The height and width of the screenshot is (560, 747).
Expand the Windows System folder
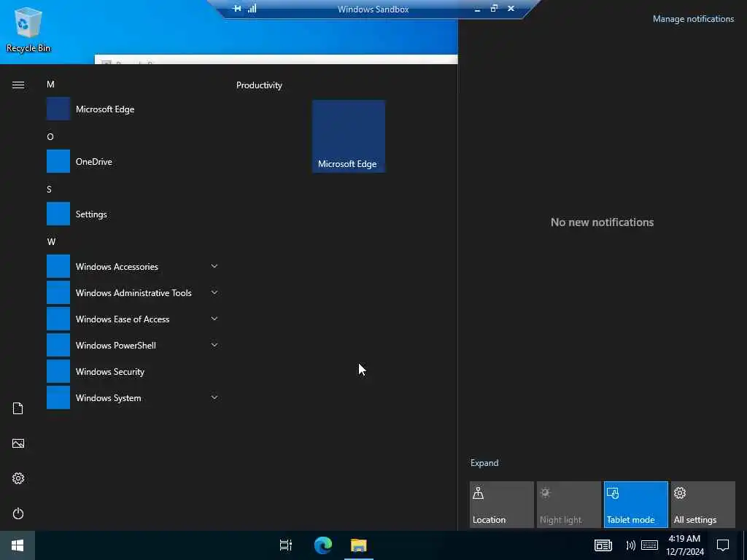pos(133,398)
